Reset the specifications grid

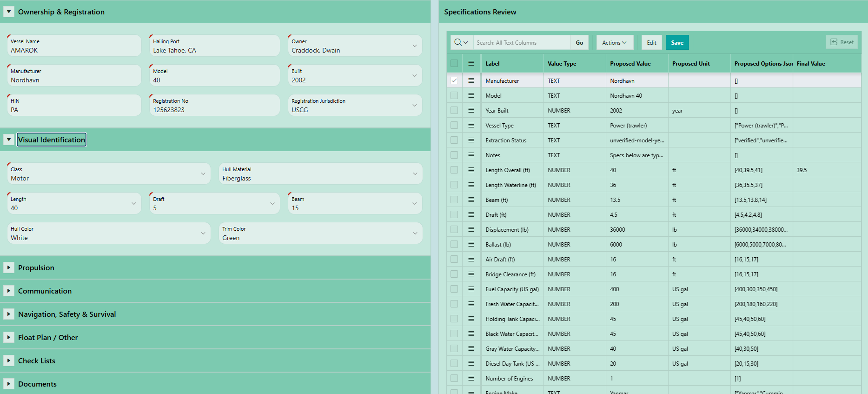[x=841, y=42]
